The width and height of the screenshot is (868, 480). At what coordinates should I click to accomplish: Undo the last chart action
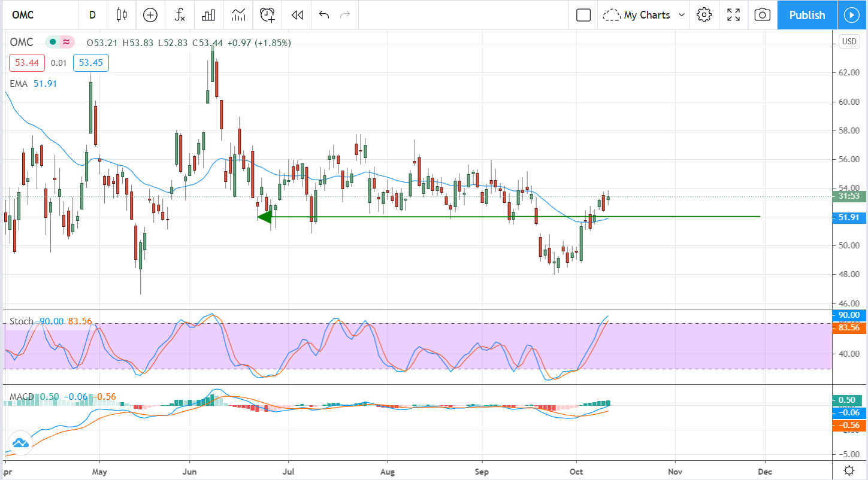324,15
